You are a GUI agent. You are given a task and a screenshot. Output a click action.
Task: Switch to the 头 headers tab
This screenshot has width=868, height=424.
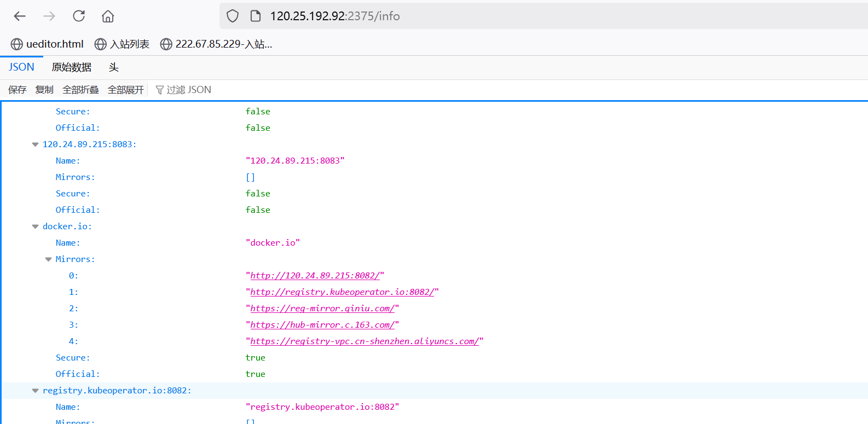[x=113, y=67]
